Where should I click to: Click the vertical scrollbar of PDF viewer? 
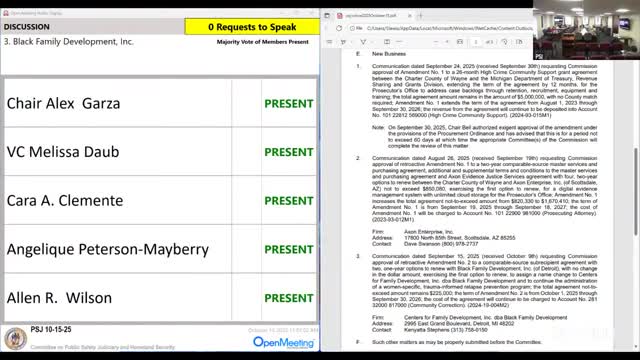click(636, 192)
